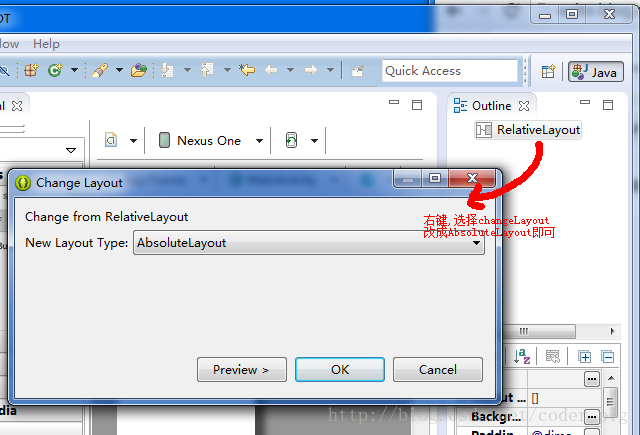Click the Outline horizontal scrollbar thumb
The width and height of the screenshot is (640, 435).
coord(539,331)
